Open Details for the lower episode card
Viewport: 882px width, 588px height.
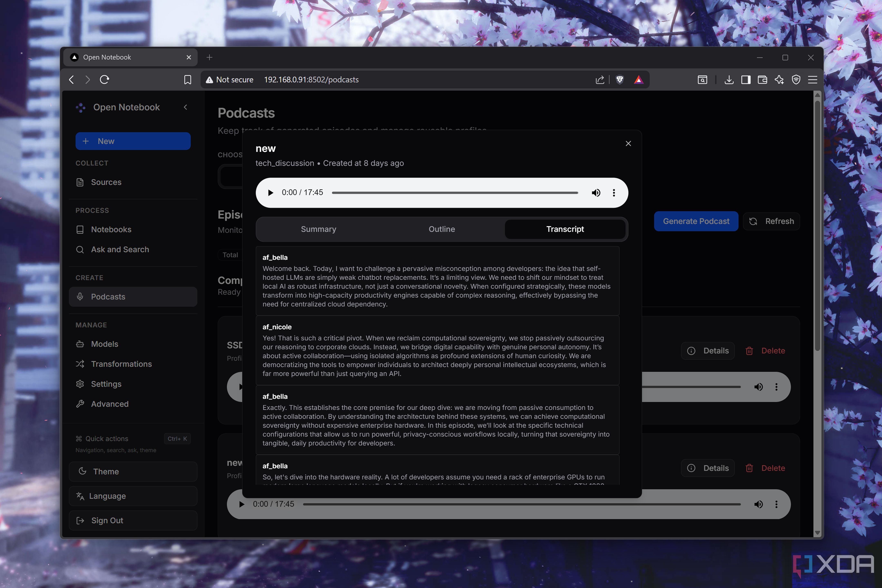(x=708, y=468)
